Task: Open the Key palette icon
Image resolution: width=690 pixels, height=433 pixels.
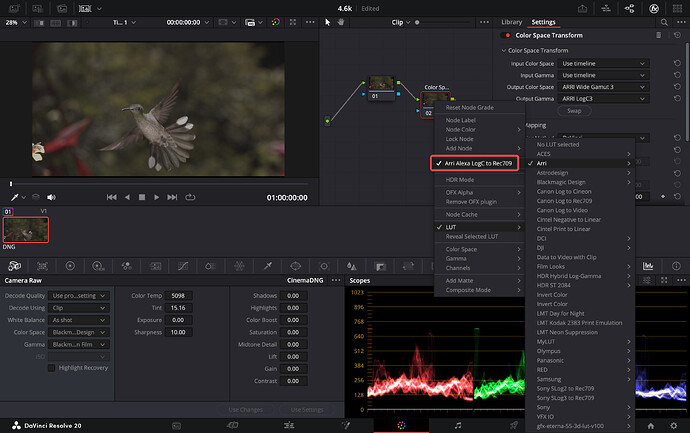Action: coord(380,266)
